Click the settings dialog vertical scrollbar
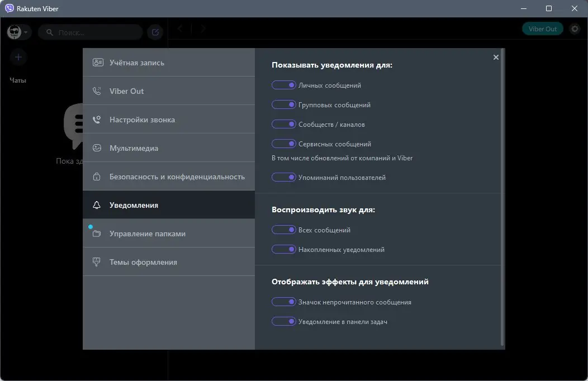 point(503,196)
